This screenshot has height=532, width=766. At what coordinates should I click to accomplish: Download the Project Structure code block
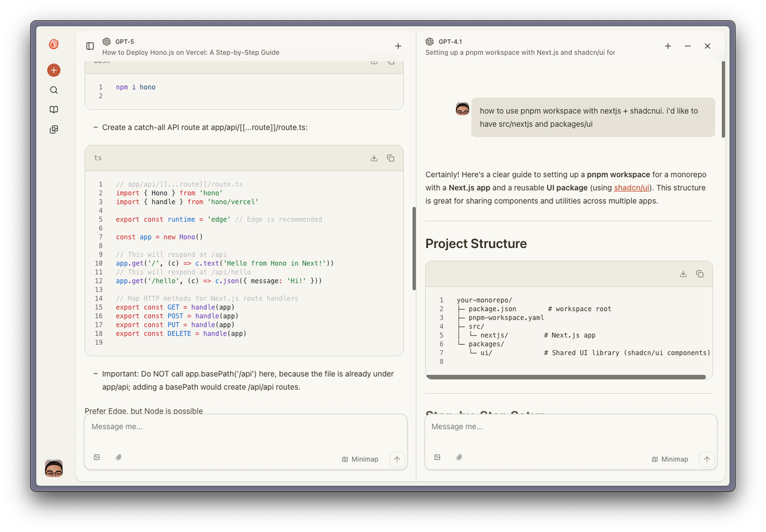pyautogui.click(x=683, y=274)
